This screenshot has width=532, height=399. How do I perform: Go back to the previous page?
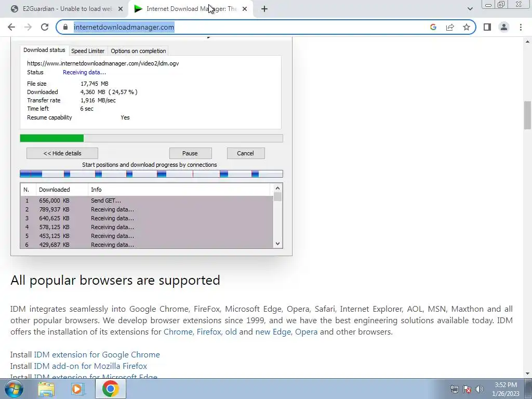(11, 27)
